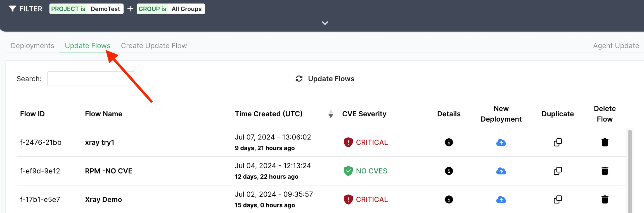Start new deployment for xray try1

(501, 142)
